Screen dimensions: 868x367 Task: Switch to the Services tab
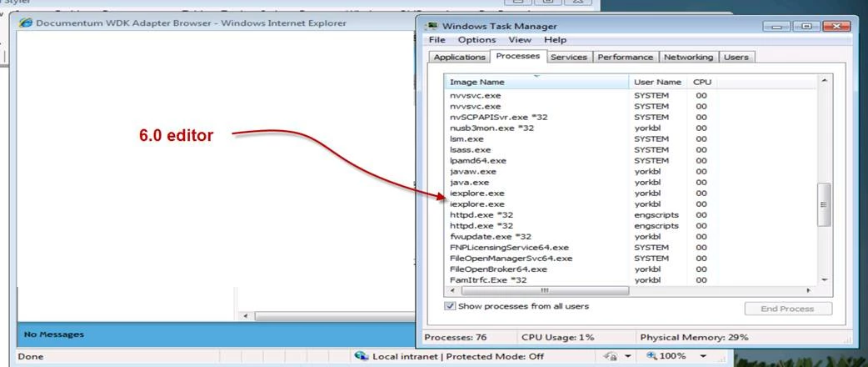click(568, 57)
